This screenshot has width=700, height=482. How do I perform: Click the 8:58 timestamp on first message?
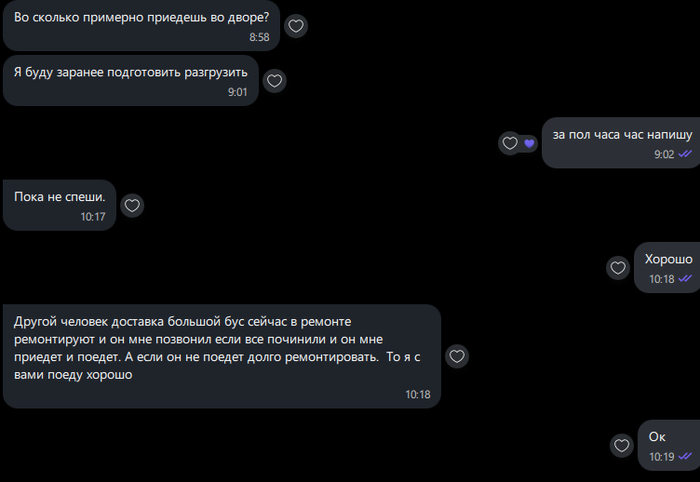(259, 37)
